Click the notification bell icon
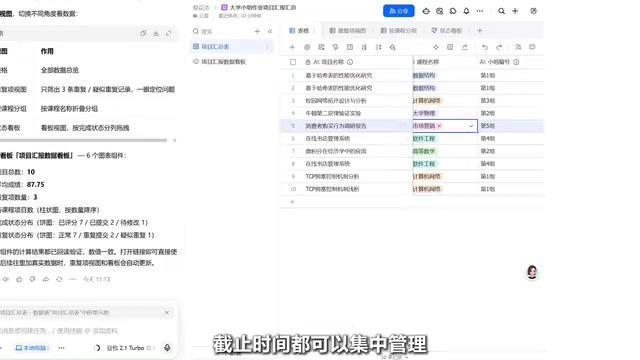This screenshot has height=360, width=640. pos(466,11)
